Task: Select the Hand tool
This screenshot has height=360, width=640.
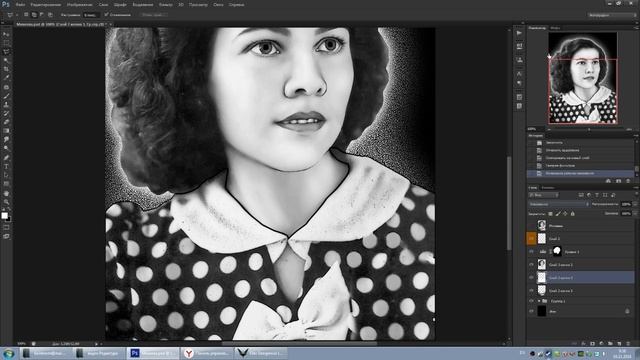Action: pos(6,193)
